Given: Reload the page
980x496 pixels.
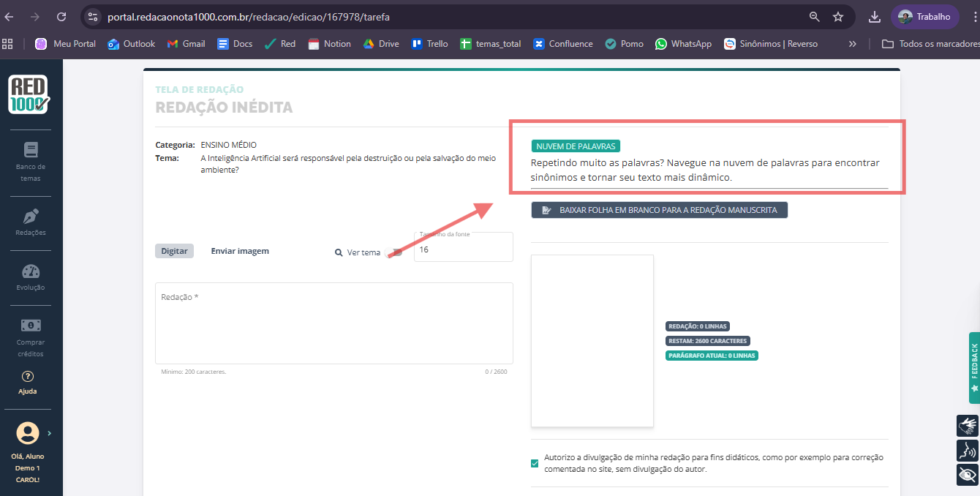Looking at the screenshot, I should (x=61, y=16).
